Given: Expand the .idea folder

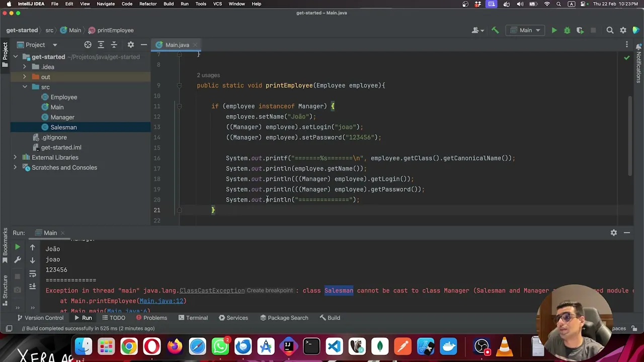Looking at the screenshot, I should coord(24,67).
